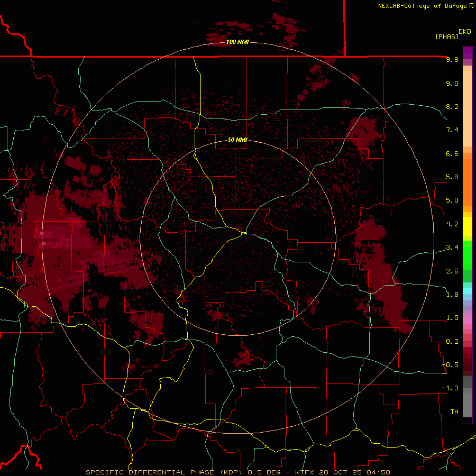Click the TH legend label
The width and height of the screenshot is (476, 476).
(454, 412)
